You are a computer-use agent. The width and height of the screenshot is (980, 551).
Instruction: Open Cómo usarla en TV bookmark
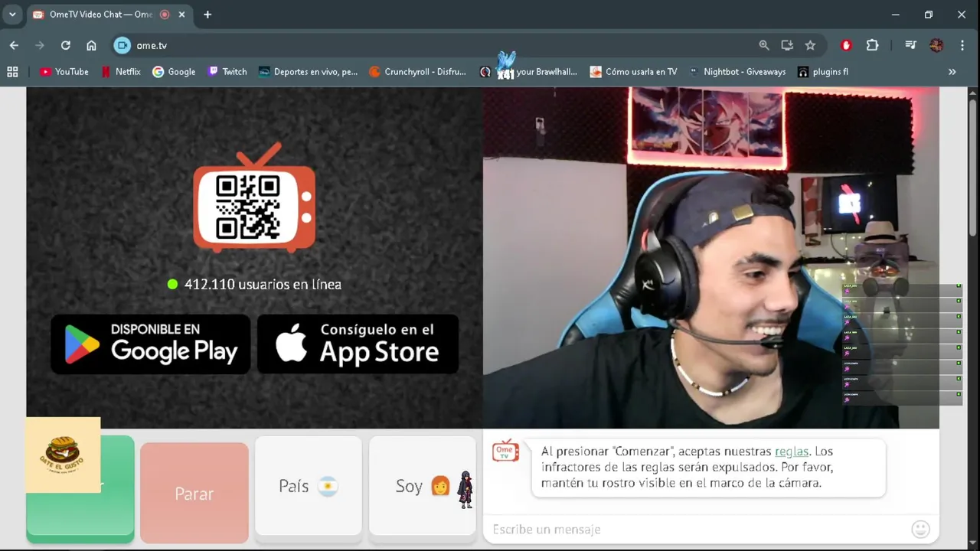pos(633,72)
